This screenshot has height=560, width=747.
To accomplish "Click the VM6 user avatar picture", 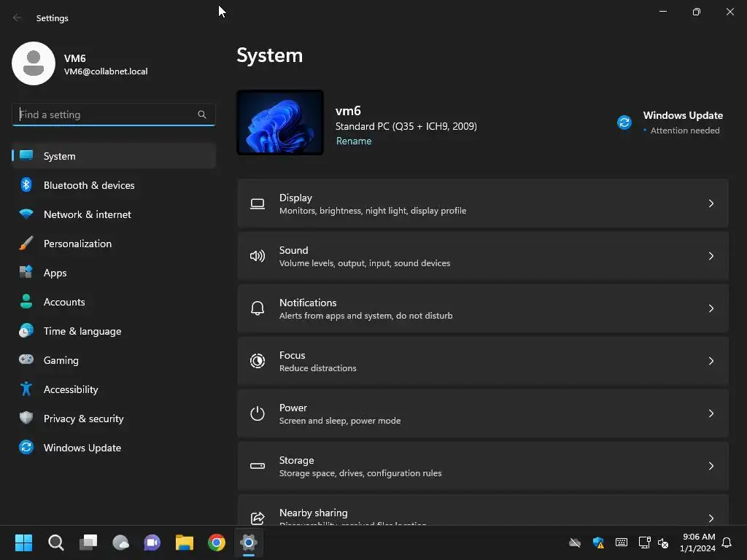I will point(34,63).
